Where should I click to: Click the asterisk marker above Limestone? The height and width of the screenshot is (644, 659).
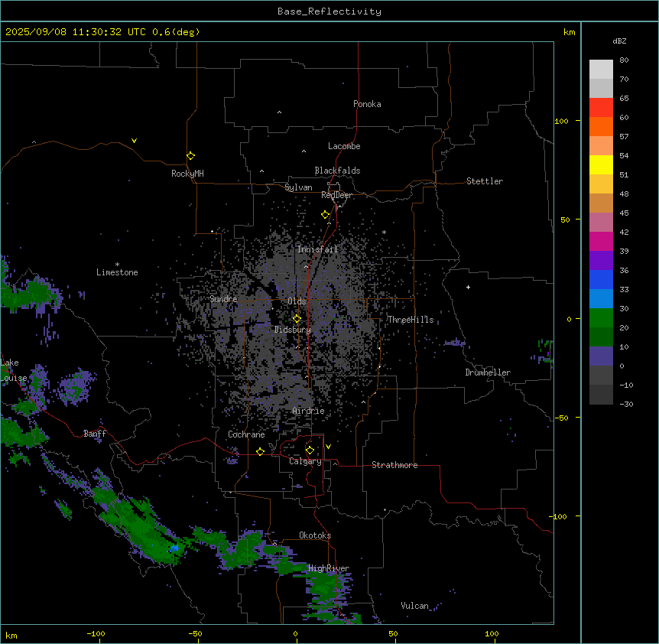pyautogui.click(x=117, y=265)
